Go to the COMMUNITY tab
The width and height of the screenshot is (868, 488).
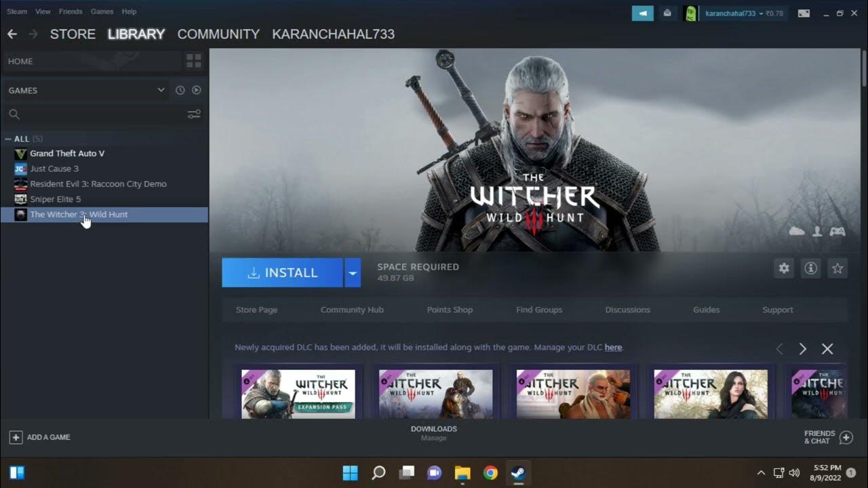[218, 34]
